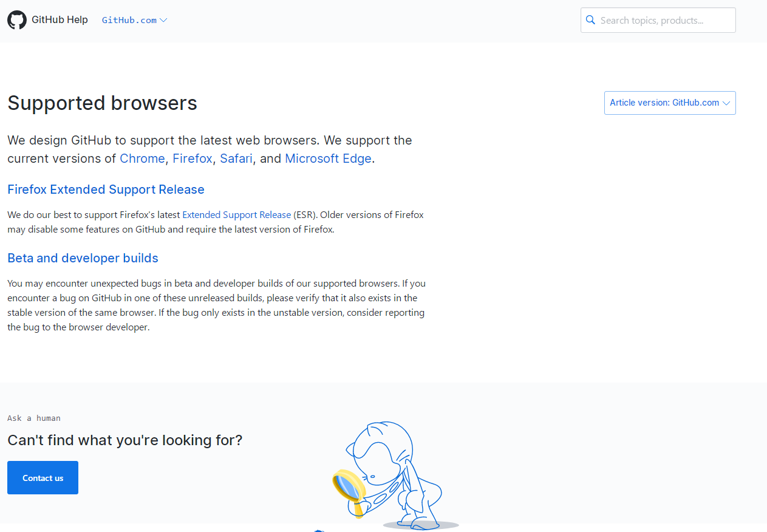Click the Contact us button

(x=43, y=478)
